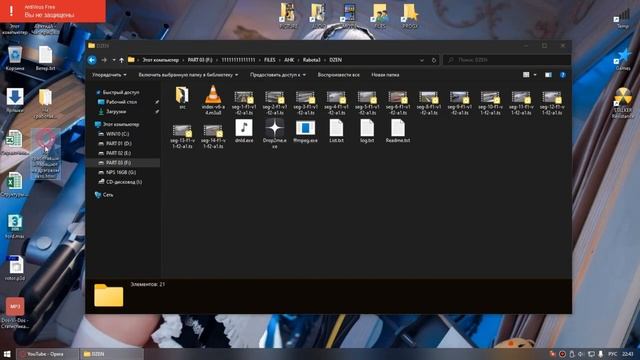Open the src folder icon
The height and width of the screenshot is (360, 640).
pos(182,95)
